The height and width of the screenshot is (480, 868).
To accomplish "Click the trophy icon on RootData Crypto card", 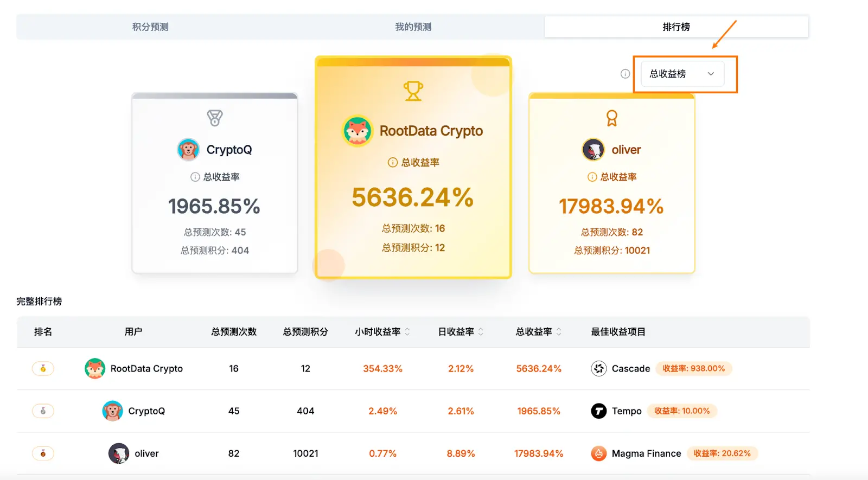I will click(413, 91).
